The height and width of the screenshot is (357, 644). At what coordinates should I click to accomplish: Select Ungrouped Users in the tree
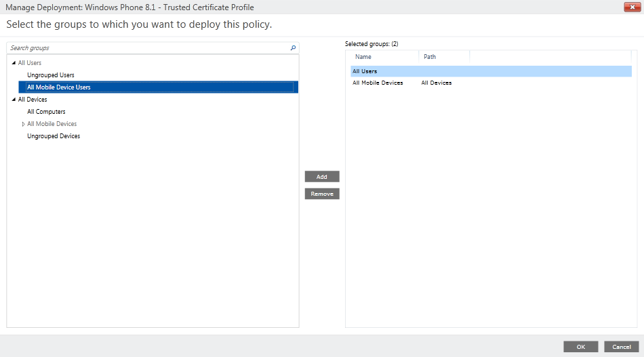point(51,75)
